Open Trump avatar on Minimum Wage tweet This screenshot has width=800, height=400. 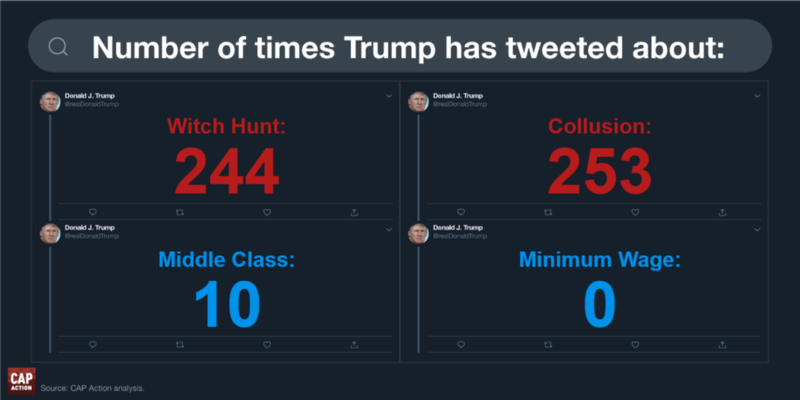418,233
